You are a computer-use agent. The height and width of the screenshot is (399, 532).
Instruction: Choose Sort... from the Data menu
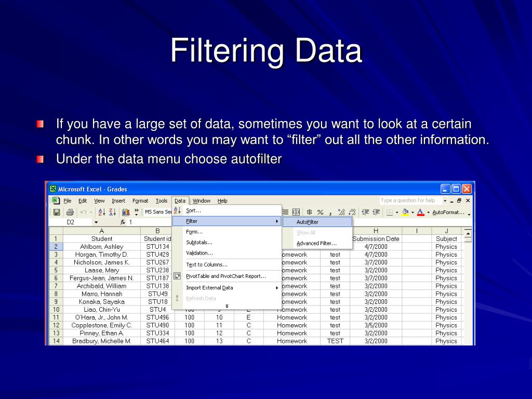[227, 211]
